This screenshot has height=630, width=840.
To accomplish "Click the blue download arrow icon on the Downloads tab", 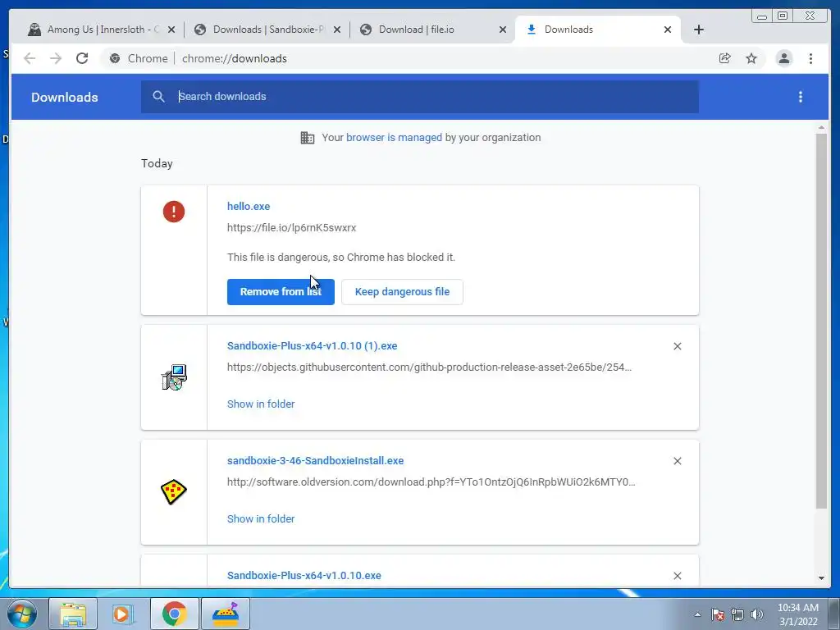I will 532,30.
